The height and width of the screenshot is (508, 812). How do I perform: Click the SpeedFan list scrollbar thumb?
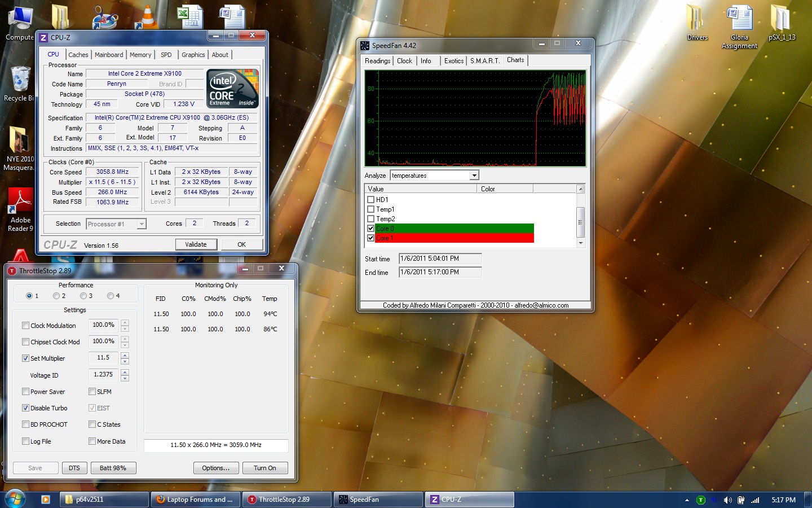click(x=581, y=222)
